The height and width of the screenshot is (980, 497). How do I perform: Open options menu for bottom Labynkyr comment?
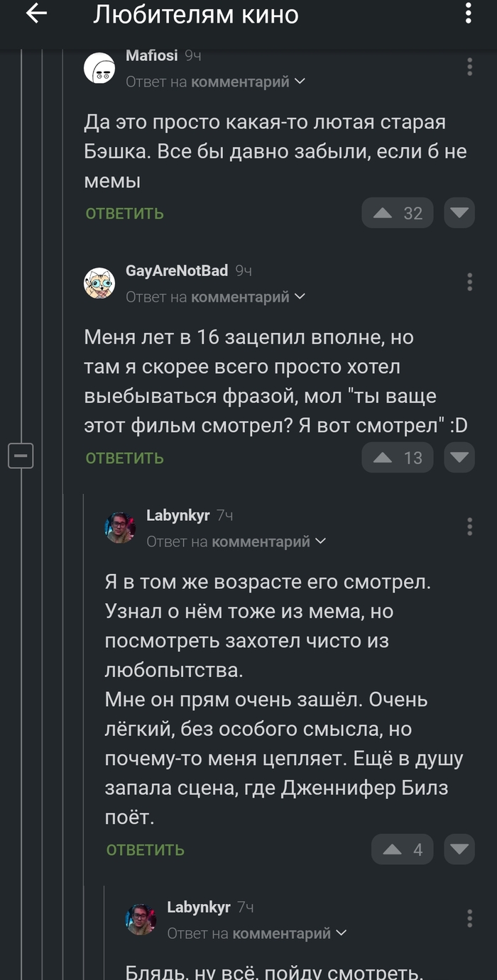click(469, 918)
